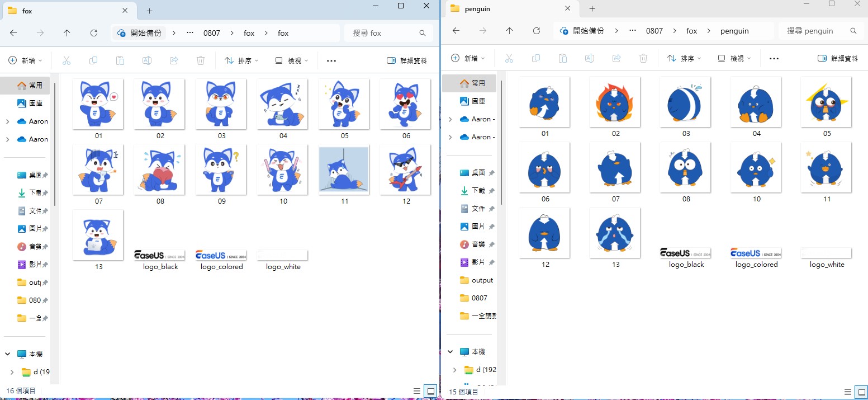Viewport: 868px width, 400px height.
Task: Select the fox tab in left window
Action: [70, 11]
